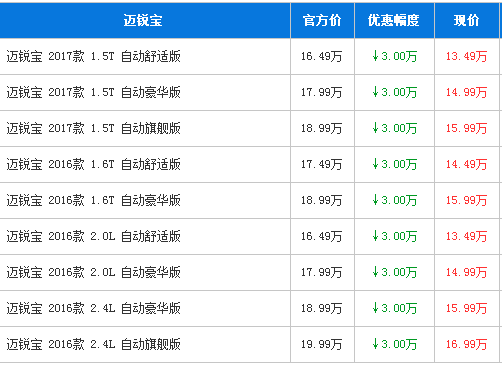Click the 迈锐宝 column header

[143, 21]
